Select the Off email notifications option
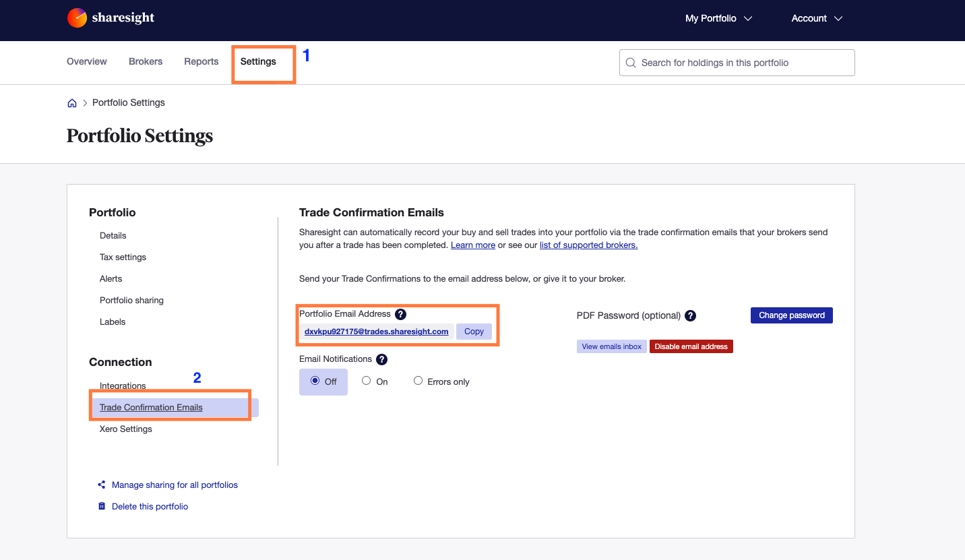This screenshot has width=965, height=560. pyautogui.click(x=323, y=381)
